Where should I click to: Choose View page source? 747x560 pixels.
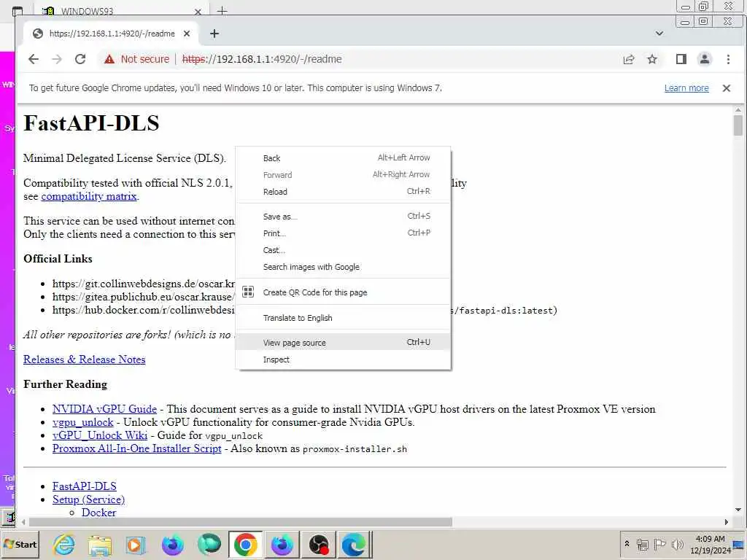pyautogui.click(x=344, y=343)
